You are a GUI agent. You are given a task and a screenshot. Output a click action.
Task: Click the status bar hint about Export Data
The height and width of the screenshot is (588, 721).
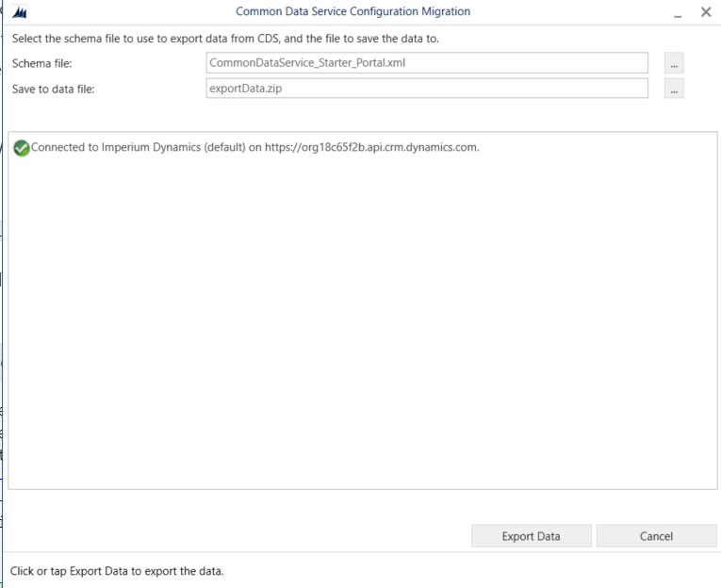click(x=117, y=571)
